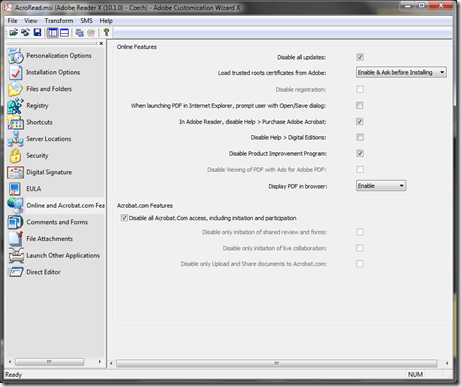Click main pane horizontal scrollbar thumb
The width and height of the screenshot is (461, 387).
tap(276, 363)
